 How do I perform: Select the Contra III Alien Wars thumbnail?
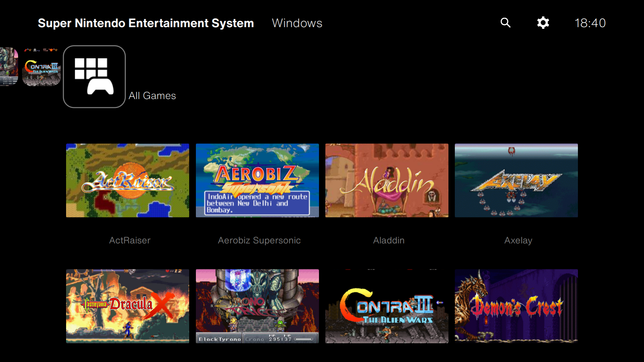click(387, 306)
